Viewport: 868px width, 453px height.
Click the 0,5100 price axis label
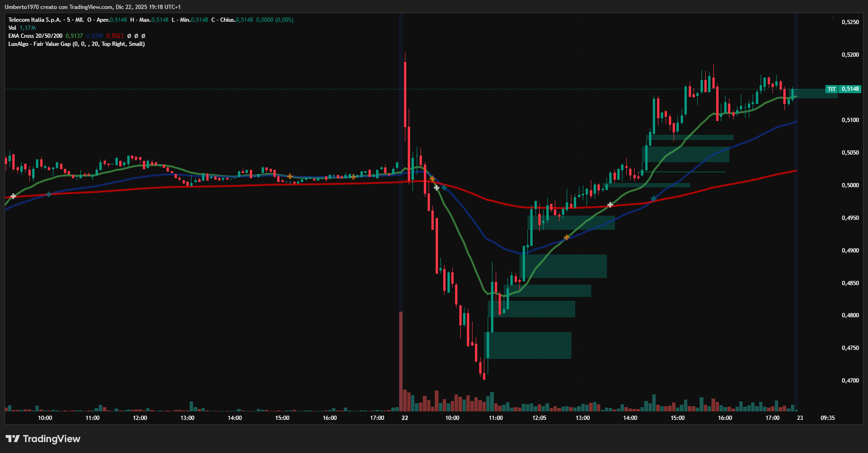pyautogui.click(x=850, y=120)
